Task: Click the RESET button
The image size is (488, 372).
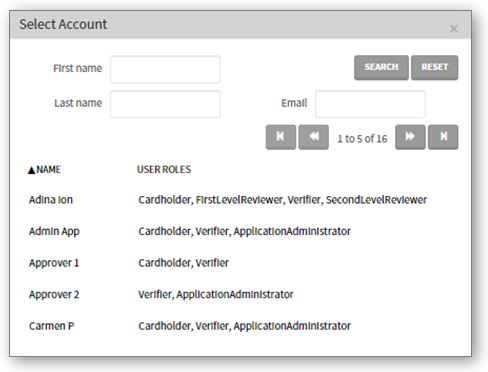Action: (x=434, y=67)
